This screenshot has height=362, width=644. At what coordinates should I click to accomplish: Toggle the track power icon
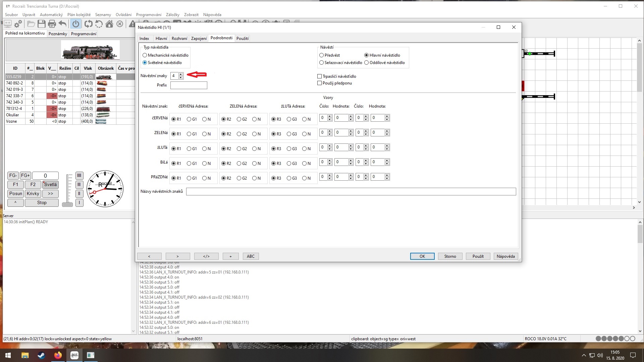point(76,24)
